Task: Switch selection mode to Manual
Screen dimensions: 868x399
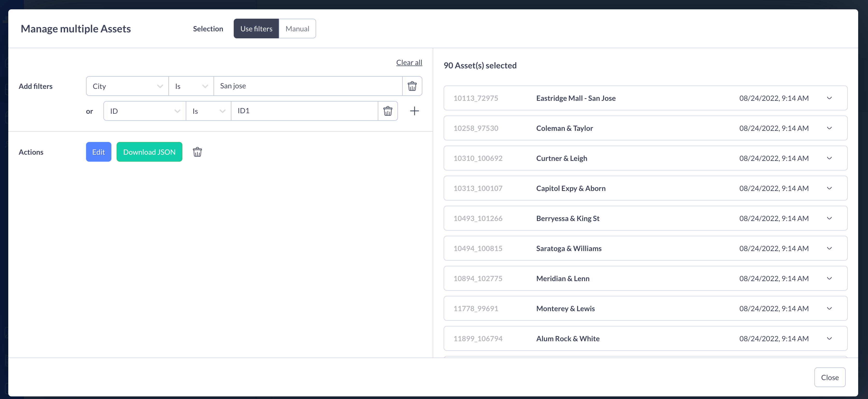Action: pyautogui.click(x=297, y=29)
